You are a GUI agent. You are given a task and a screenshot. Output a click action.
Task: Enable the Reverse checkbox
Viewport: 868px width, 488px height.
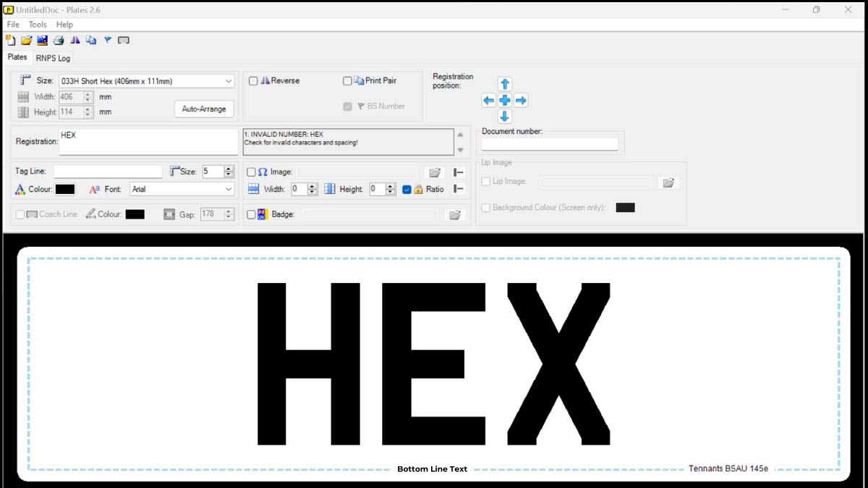(253, 81)
